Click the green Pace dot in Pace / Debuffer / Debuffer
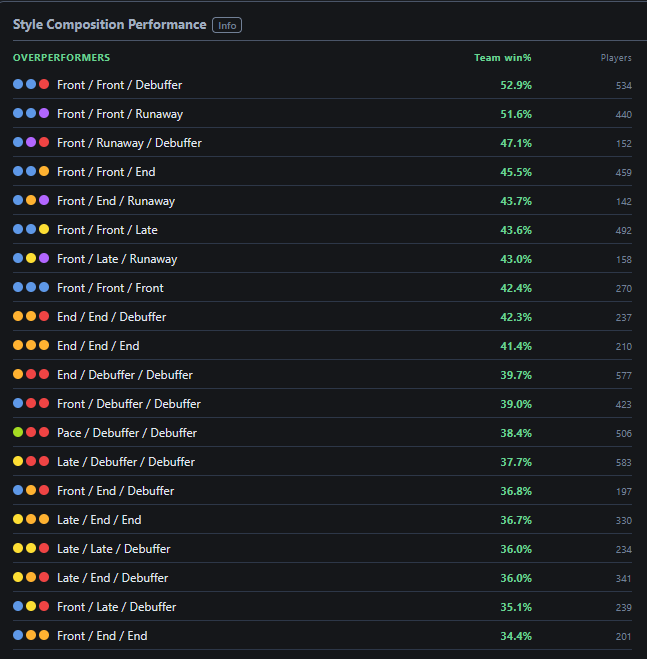 click(x=18, y=432)
